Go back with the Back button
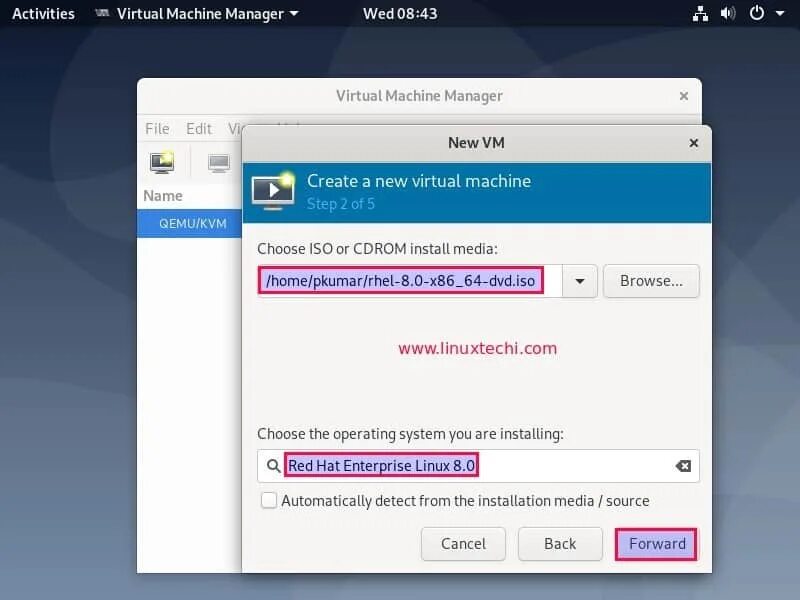Screen dimensions: 800x600 [560, 544]
